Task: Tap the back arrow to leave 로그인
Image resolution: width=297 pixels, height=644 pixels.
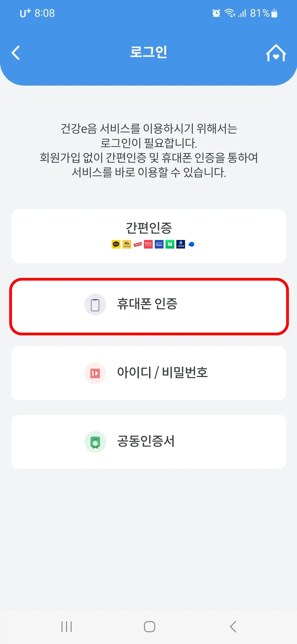Action: pyautogui.click(x=16, y=53)
